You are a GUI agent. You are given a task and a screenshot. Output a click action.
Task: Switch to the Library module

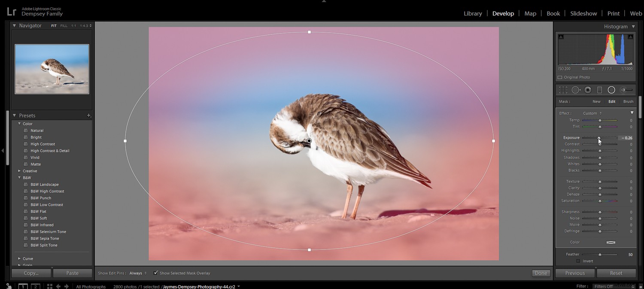coord(473,13)
